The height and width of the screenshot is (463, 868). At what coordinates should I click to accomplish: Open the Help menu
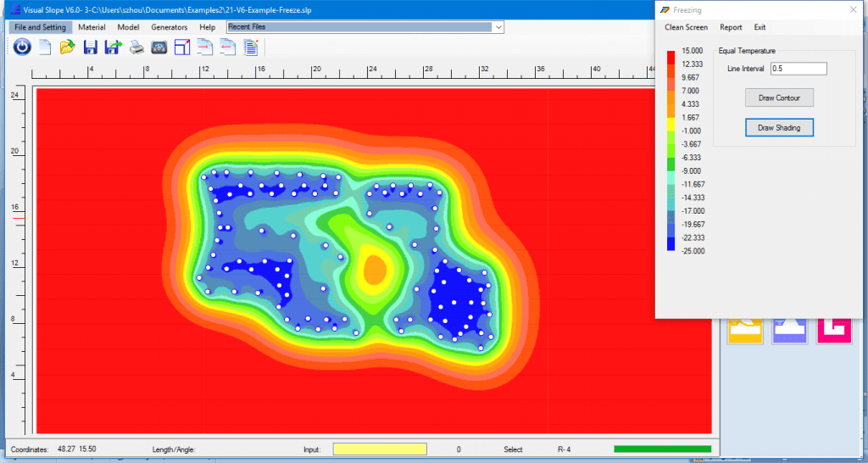tap(208, 27)
